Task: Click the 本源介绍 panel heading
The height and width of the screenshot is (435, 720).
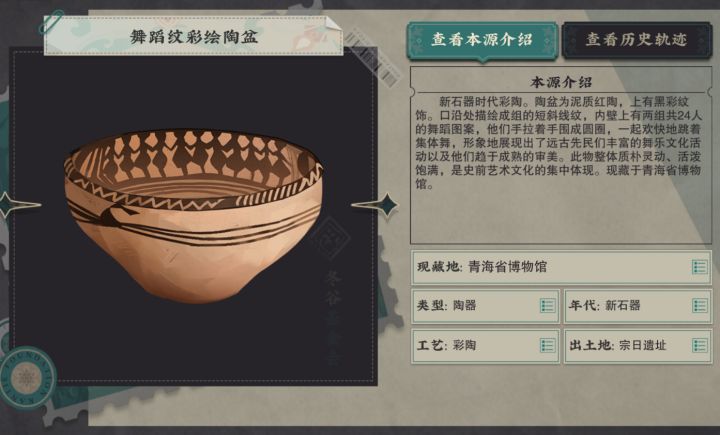Action: tap(560, 82)
